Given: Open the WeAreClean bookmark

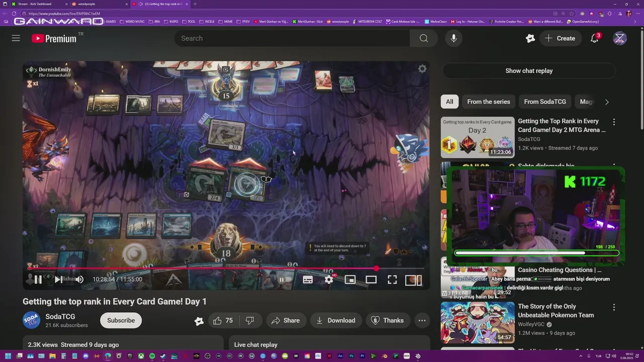Looking at the screenshot, I should pyautogui.click(x=436, y=22).
